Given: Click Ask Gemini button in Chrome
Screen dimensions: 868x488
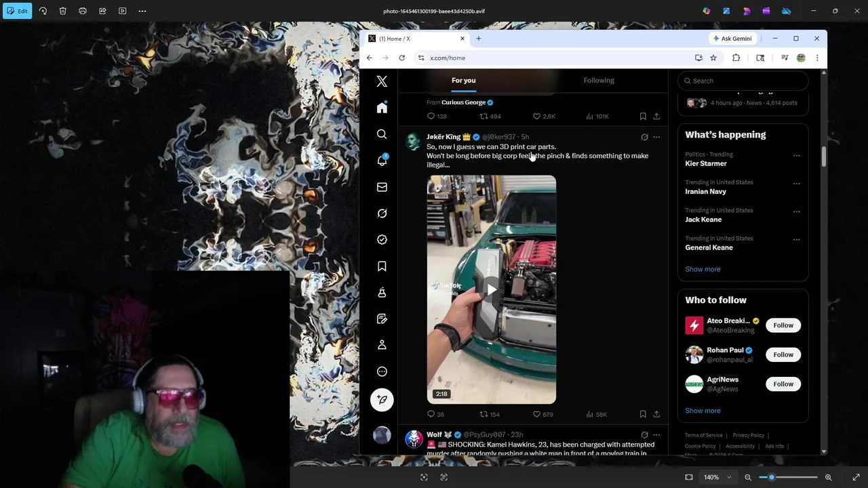Looking at the screenshot, I should click(x=732, y=39).
